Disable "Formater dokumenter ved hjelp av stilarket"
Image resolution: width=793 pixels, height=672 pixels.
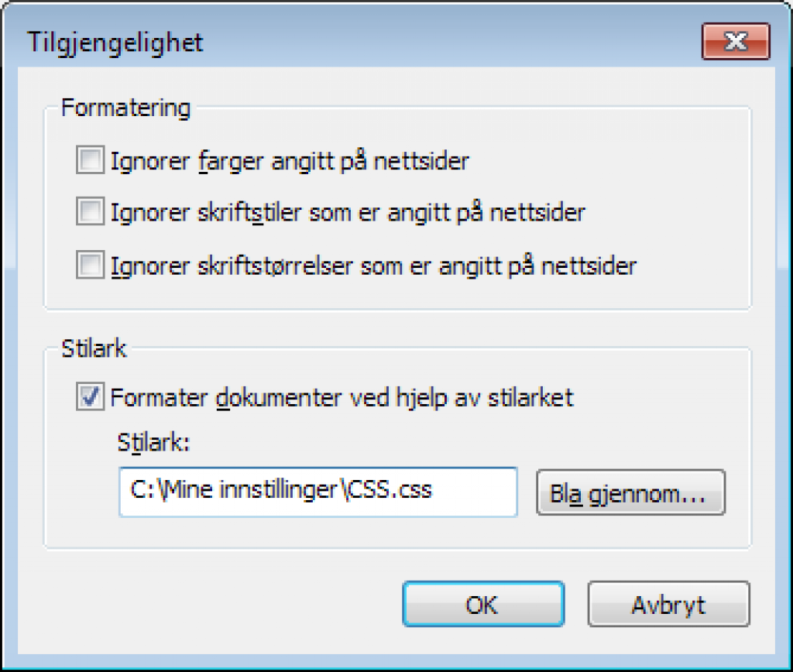[91, 397]
